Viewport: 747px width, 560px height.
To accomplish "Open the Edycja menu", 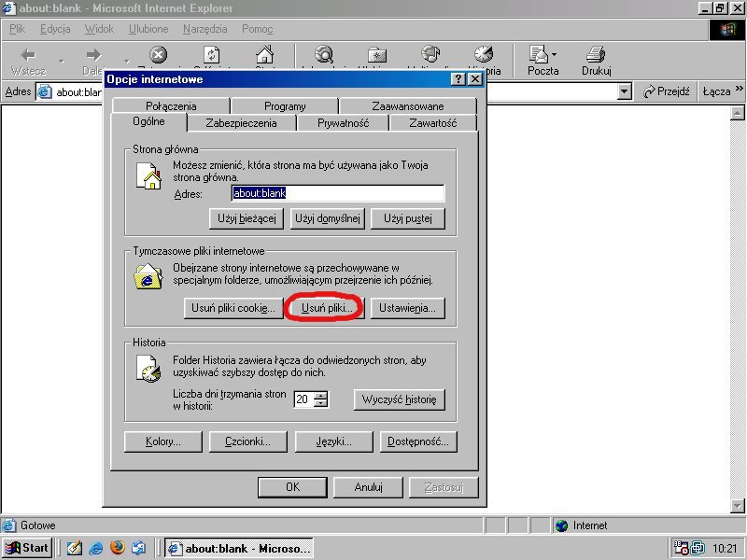I will pyautogui.click(x=55, y=29).
